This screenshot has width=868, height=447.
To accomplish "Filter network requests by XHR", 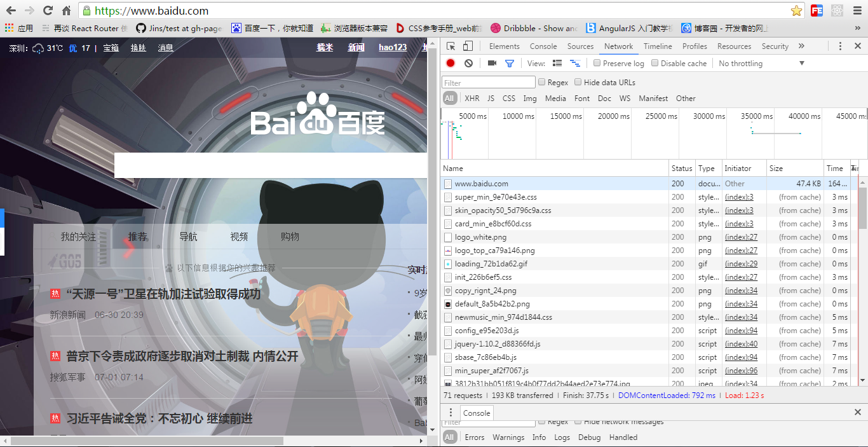I will (x=472, y=99).
